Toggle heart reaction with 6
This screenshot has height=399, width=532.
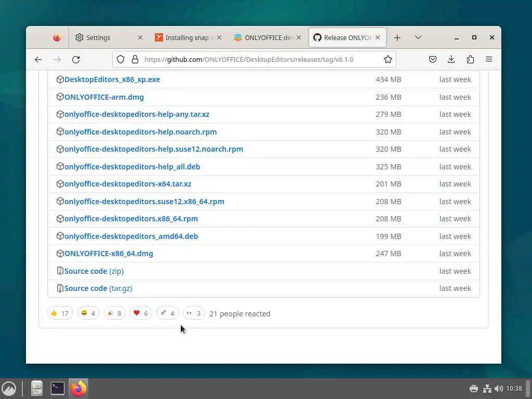click(141, 313)
